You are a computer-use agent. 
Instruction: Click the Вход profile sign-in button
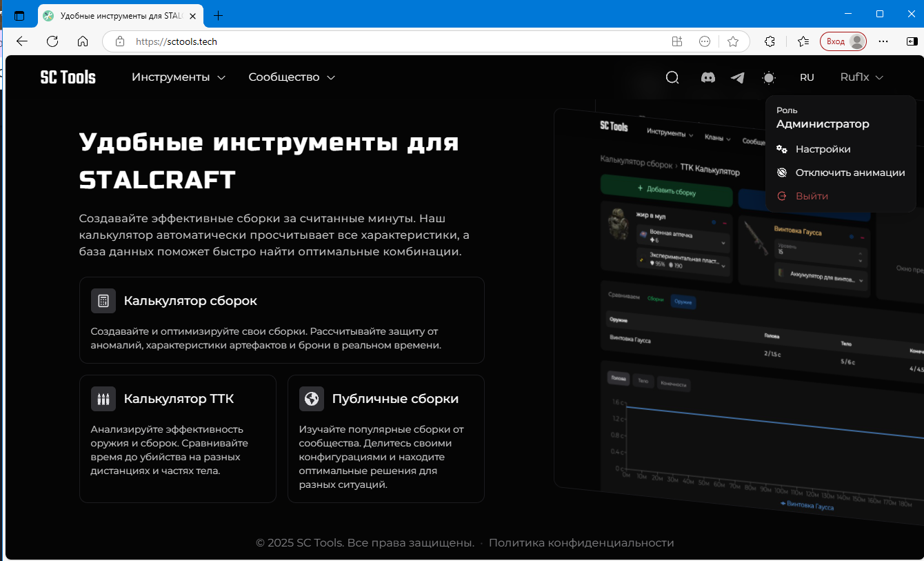(x=843, y=41)
